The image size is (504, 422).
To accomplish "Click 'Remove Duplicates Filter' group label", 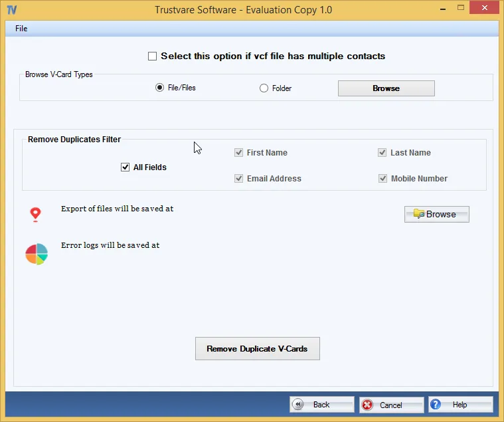I will tap(74, 140).
